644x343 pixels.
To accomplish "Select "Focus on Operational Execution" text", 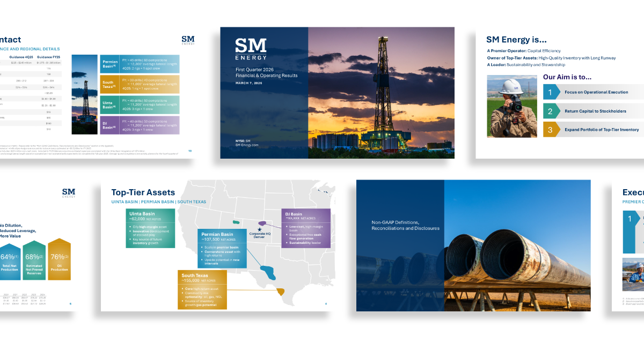I will click(596, 92).
